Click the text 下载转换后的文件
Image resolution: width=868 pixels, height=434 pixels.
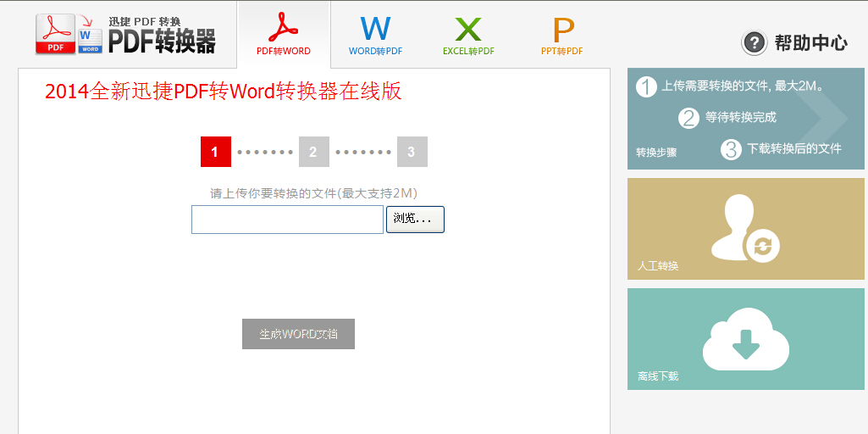click(x=794, y=148)
